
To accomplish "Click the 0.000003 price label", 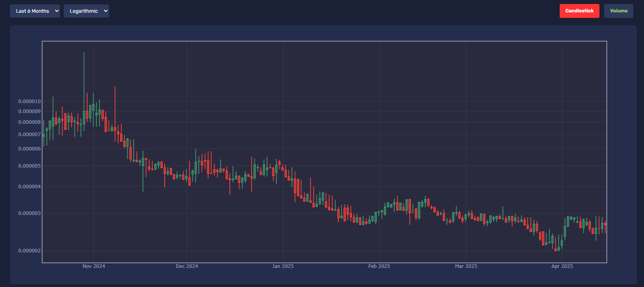I will tap(29, 213).
